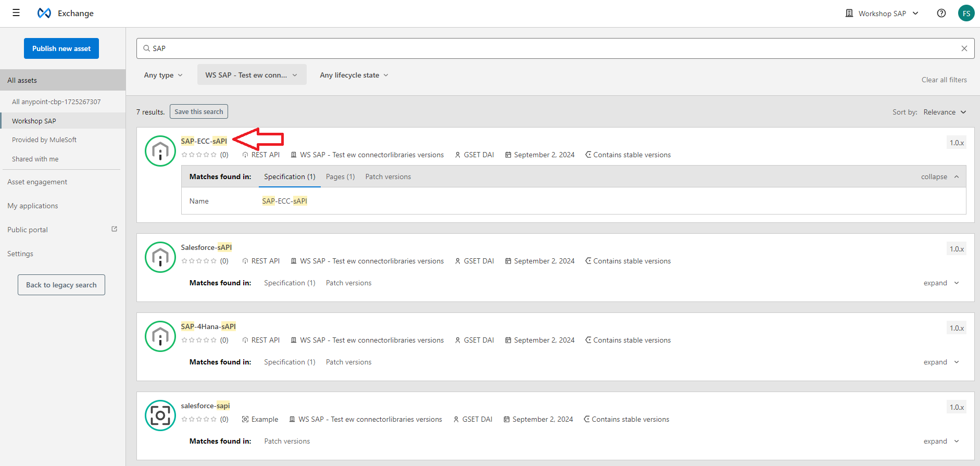This screenshot has width=980, height=466.
Task: Click the 1.0.x version badge of Salesforce-sAPI
Action: pos(957,249)
